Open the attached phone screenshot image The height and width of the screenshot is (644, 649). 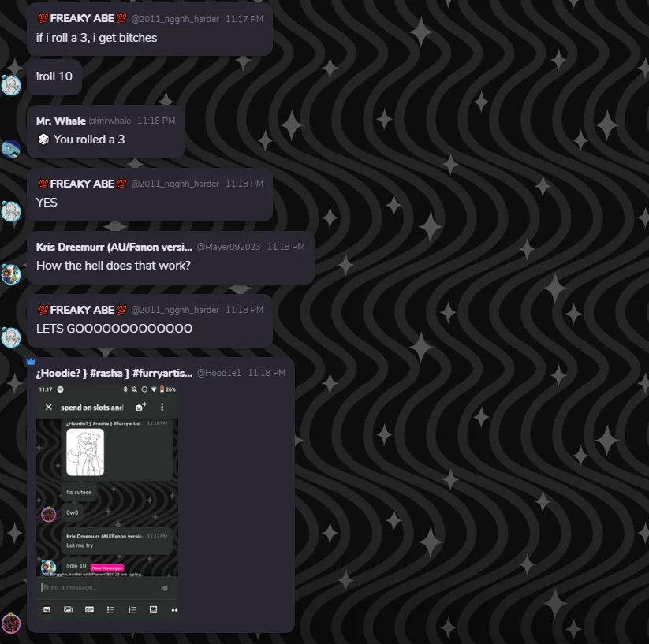tap(107, 501)
